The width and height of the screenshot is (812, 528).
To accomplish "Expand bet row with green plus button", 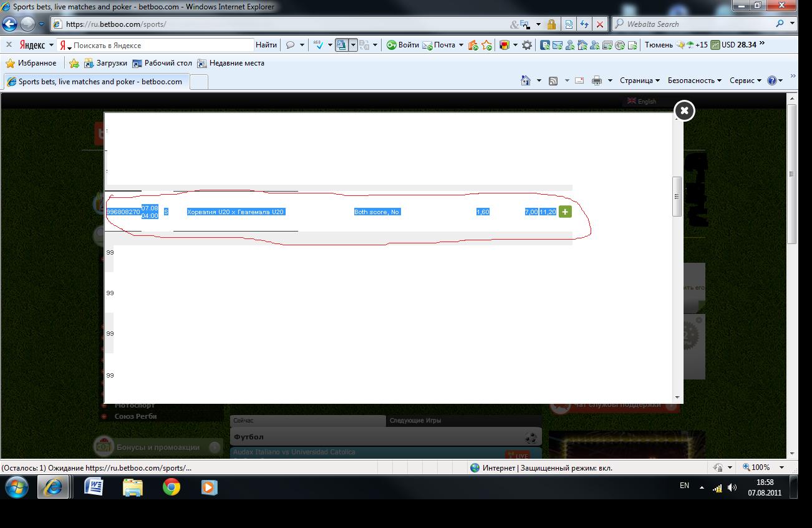I will pos(565,212).
